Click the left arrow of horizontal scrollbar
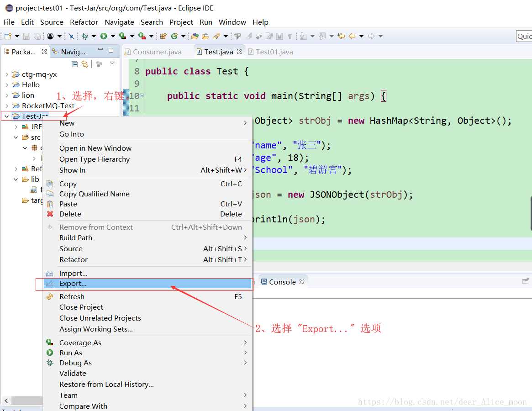The height and width of the screenshot is (411, 532). tap(6, 400)
